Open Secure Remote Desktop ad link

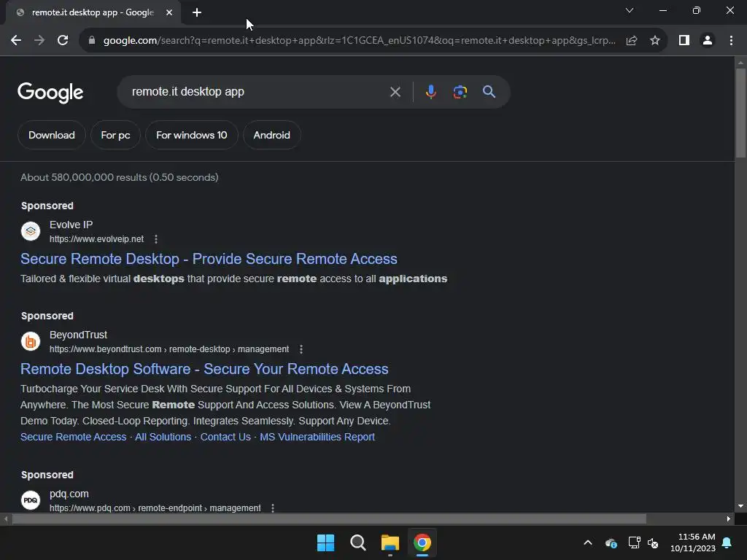pos(209,259)
